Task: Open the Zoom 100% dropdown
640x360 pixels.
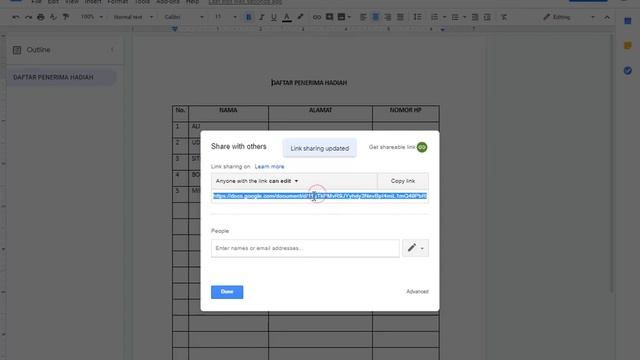Action: [92, 17]
